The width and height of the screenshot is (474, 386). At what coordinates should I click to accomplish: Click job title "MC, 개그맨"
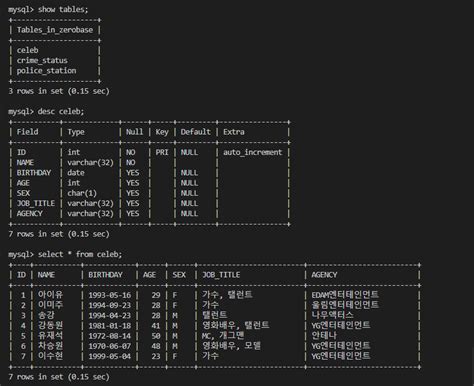point(223,336)
